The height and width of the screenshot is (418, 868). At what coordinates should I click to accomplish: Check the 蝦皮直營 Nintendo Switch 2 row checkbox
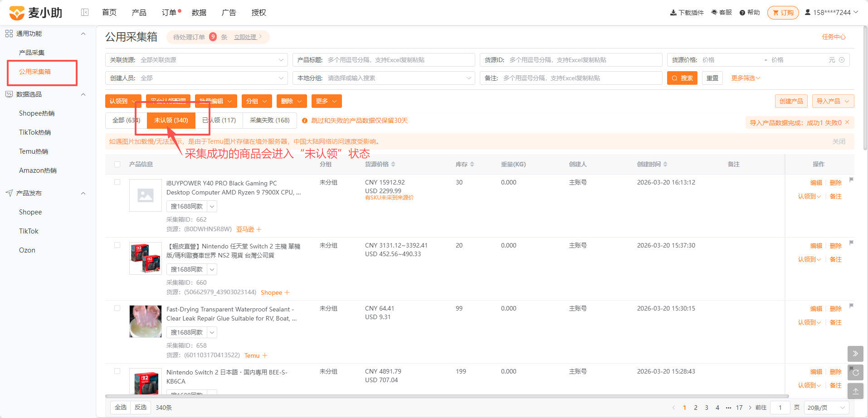(117, 245)
